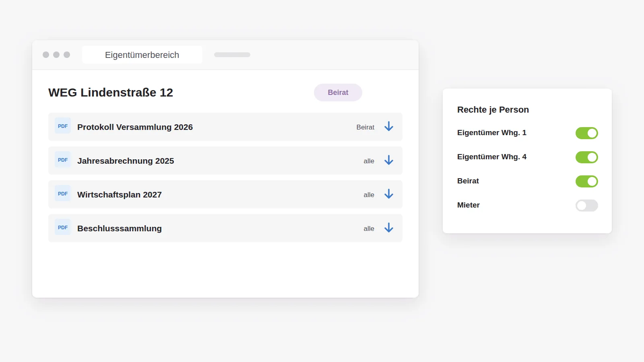This screenshot has height=362, width=644.
Task: Download Beschlusssammlung via arrow icon
Action: coord(389,228)
